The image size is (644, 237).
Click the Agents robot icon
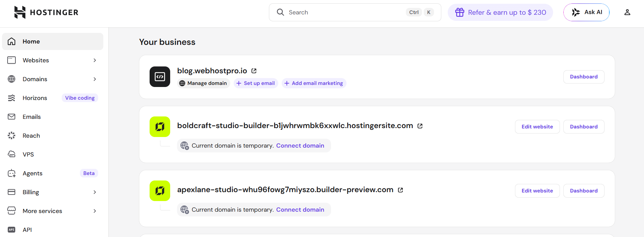[x=12, y=173]
